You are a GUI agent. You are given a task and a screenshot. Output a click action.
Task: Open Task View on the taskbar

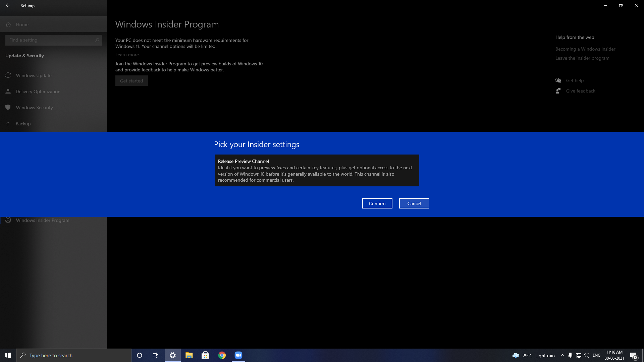[155, 355]
